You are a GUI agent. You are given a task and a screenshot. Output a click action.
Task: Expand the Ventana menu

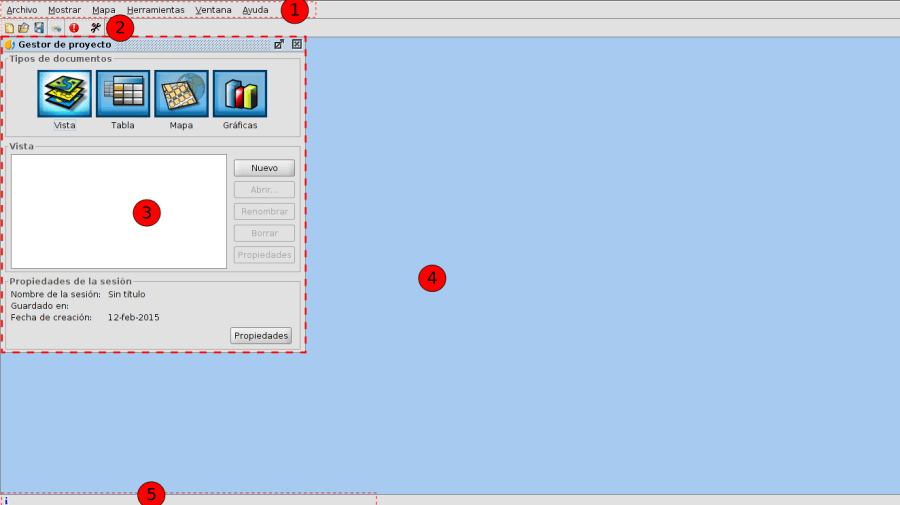213,10
